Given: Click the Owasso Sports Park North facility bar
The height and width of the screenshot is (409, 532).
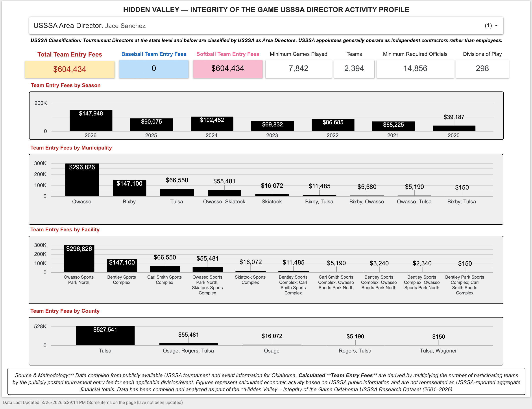Looking at the screenshot, I should pyautogui.click(x=79, y=259).
